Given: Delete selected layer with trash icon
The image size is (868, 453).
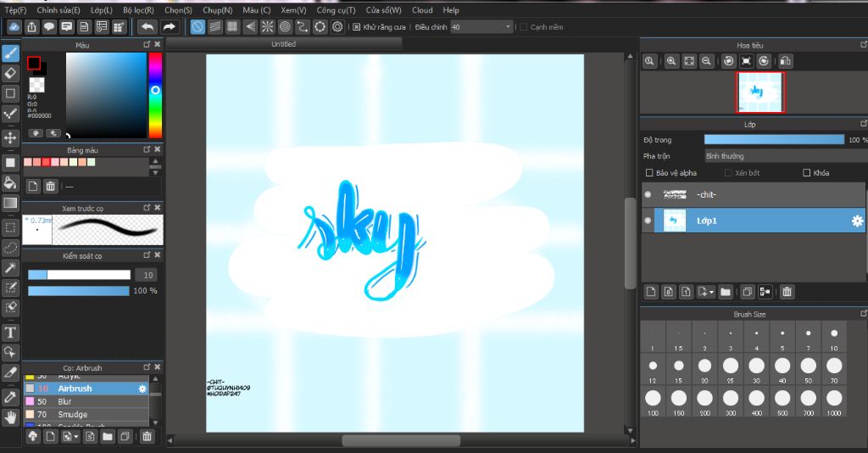Looking at the screenshot, I should (x=787, y=291).
